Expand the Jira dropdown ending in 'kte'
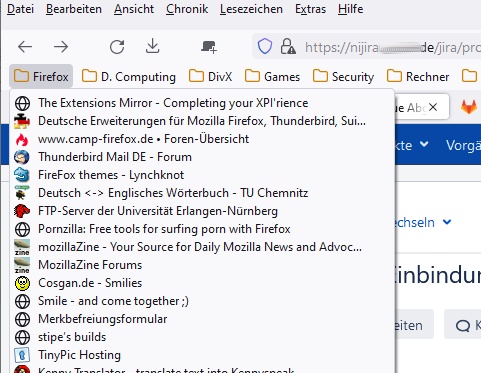 [412, 145]
